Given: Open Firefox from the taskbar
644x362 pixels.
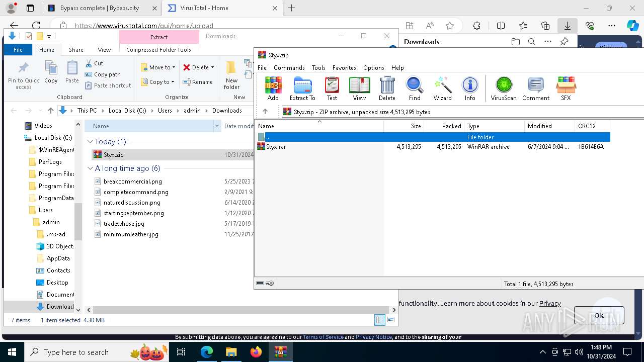Looking at the screenshot, I should pos(256,352).
